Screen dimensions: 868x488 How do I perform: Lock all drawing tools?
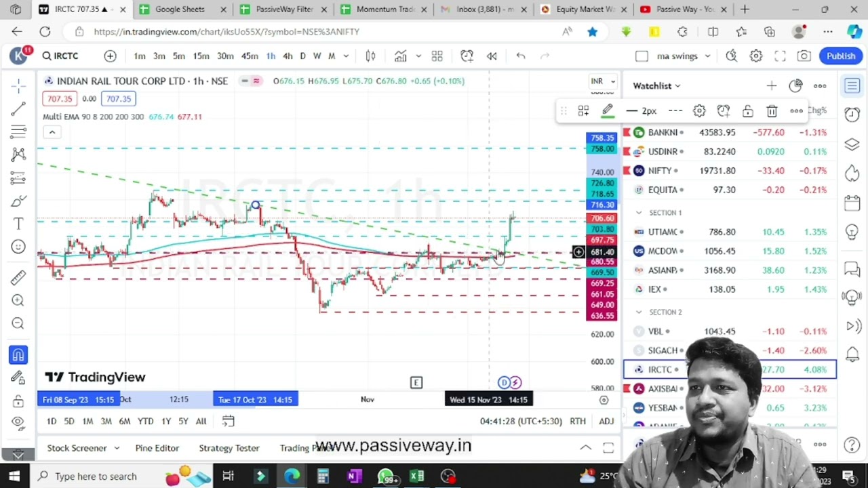coord(18,401)
